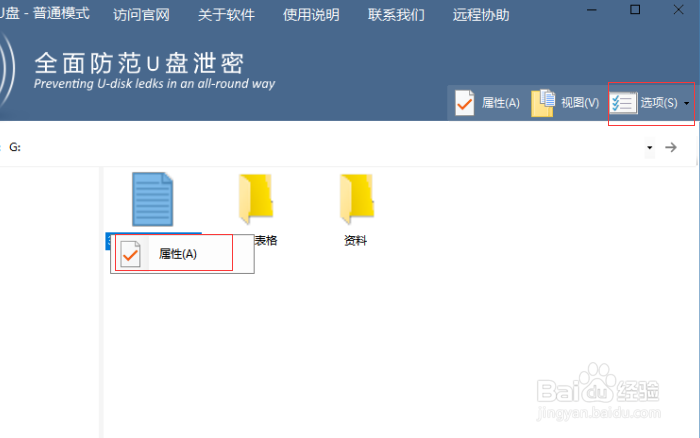700x438 pixels.
Task: Choose 属性(A) from the context menu
Action: pyautogui.click(x=183, y=254)
